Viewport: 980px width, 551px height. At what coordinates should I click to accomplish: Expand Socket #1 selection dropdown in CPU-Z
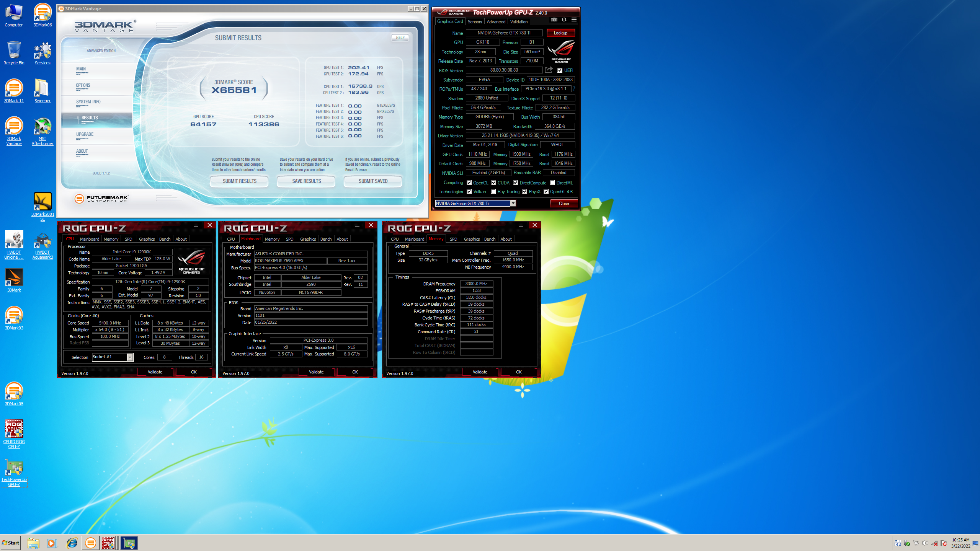tap(130, 357)
